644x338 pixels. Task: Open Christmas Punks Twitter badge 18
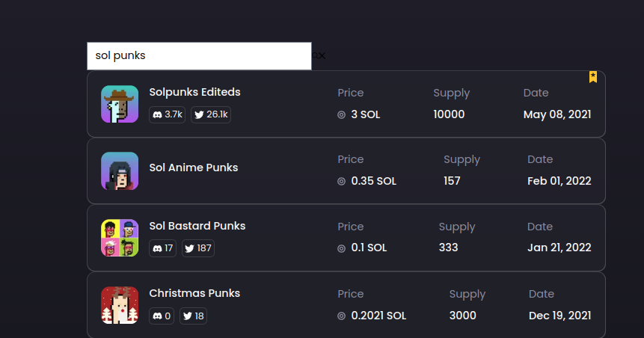tap(194, 316)
